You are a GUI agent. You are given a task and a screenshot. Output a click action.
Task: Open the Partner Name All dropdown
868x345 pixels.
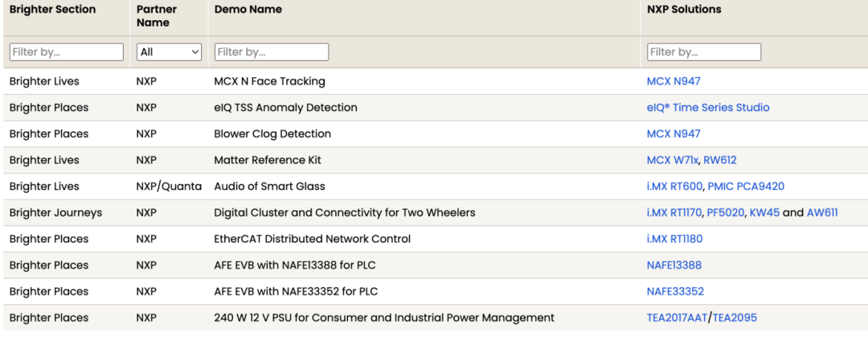click(x=169, y=52)
